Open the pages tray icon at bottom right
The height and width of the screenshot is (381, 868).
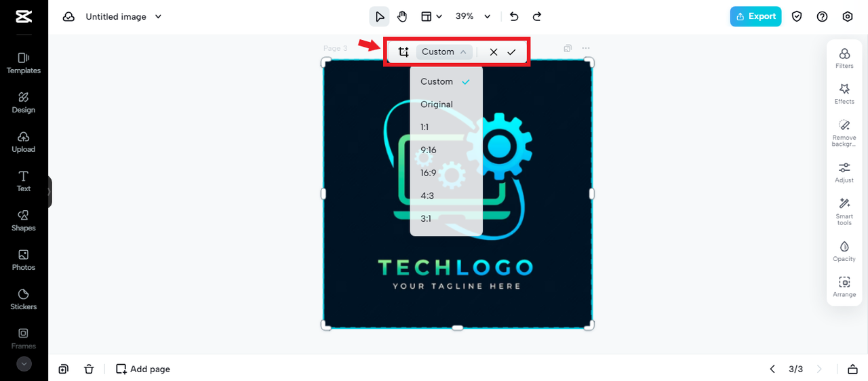[852, 369]
